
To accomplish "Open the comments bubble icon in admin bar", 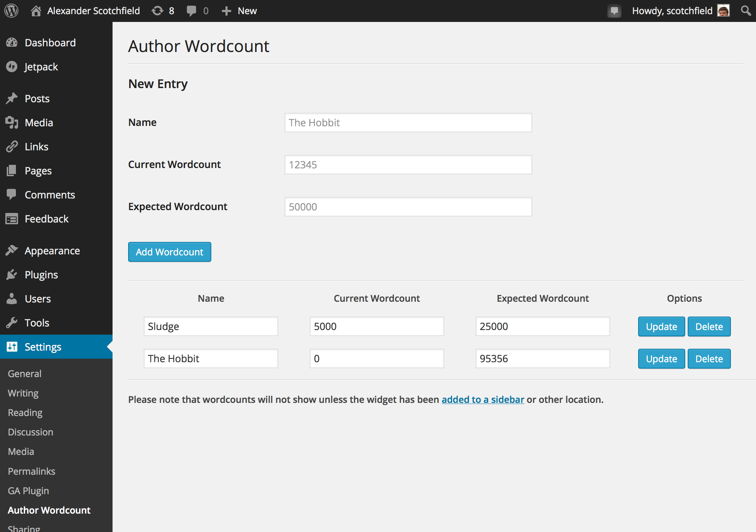I will point(191,11).
